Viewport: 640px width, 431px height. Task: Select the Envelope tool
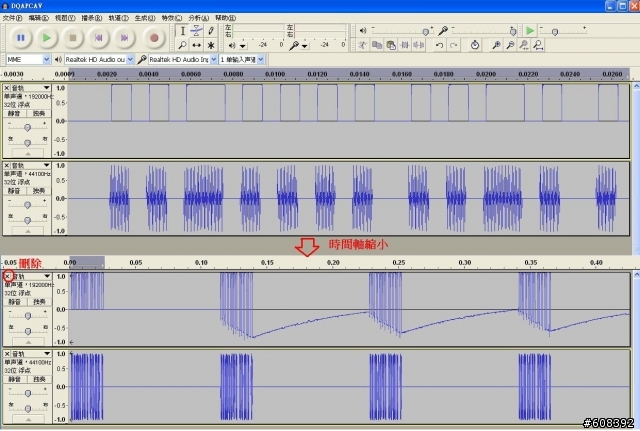(196, 31)
